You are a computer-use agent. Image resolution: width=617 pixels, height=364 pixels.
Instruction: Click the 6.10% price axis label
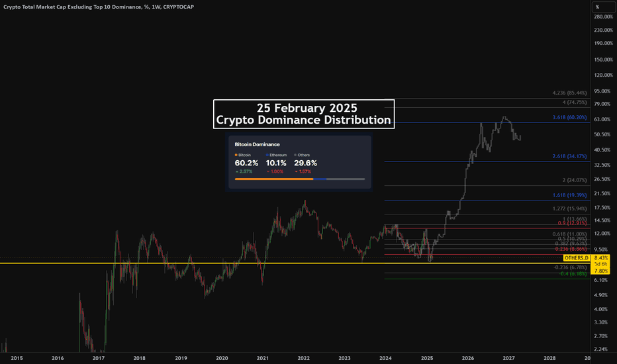(601, 280)
